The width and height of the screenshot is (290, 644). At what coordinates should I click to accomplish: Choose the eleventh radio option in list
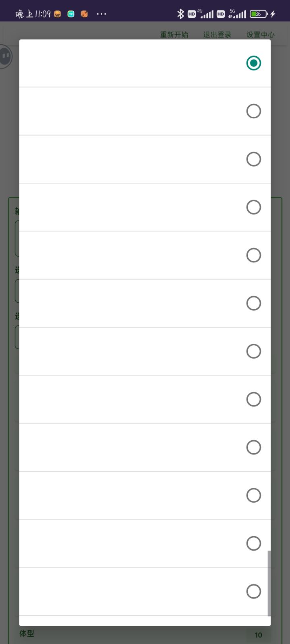click(253, 543)
